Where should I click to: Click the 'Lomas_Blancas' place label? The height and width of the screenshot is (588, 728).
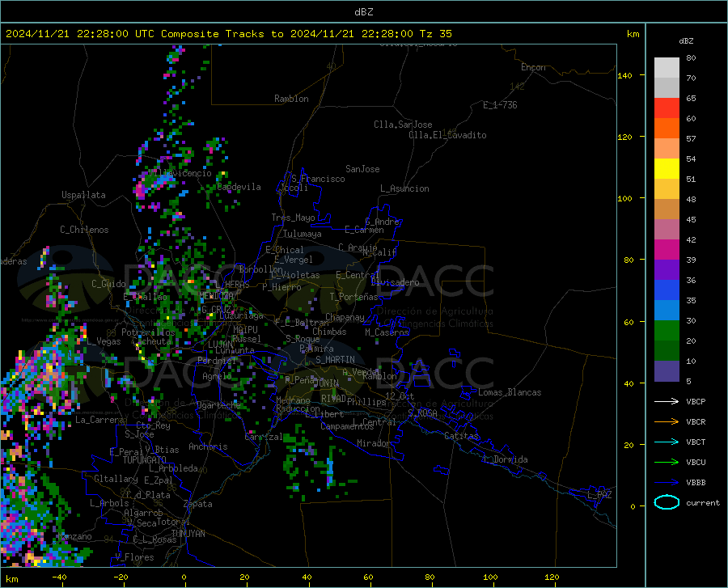(x=510, y=392)
